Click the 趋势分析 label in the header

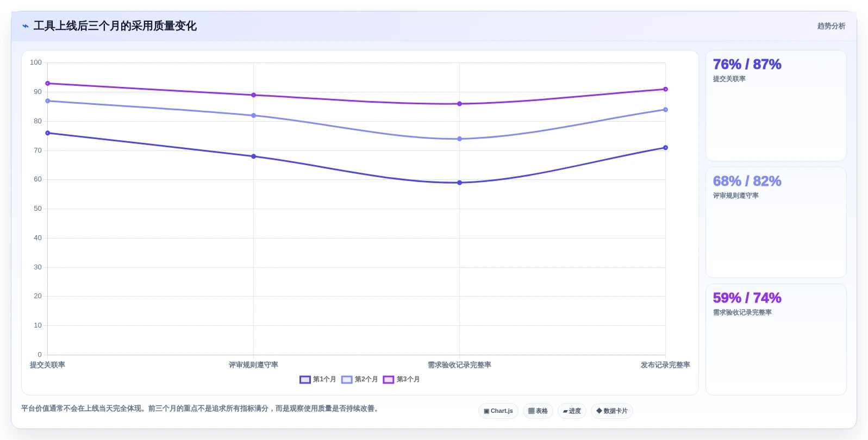831,26
